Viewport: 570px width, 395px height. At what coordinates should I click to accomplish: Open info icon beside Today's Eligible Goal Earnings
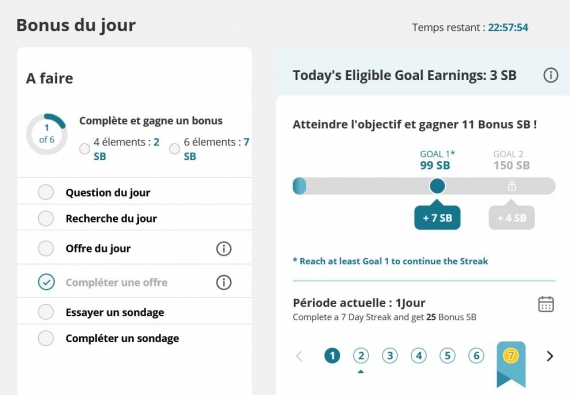[550, 75]
